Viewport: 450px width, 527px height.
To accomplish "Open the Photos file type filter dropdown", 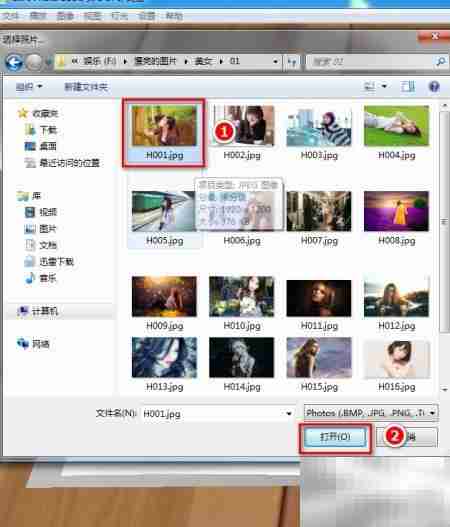I will [371, 413].
